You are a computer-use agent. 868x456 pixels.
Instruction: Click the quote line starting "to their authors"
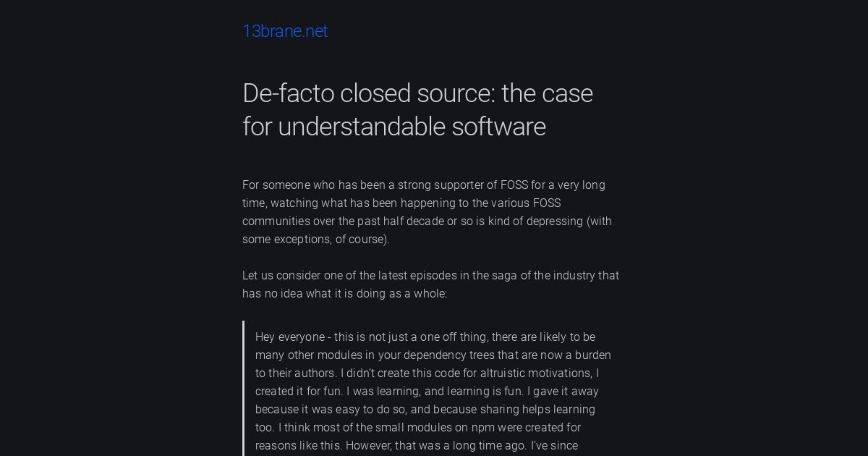tap(427, 373)
